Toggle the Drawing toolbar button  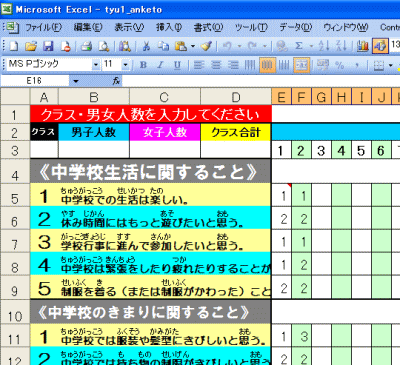coord(380,46)
